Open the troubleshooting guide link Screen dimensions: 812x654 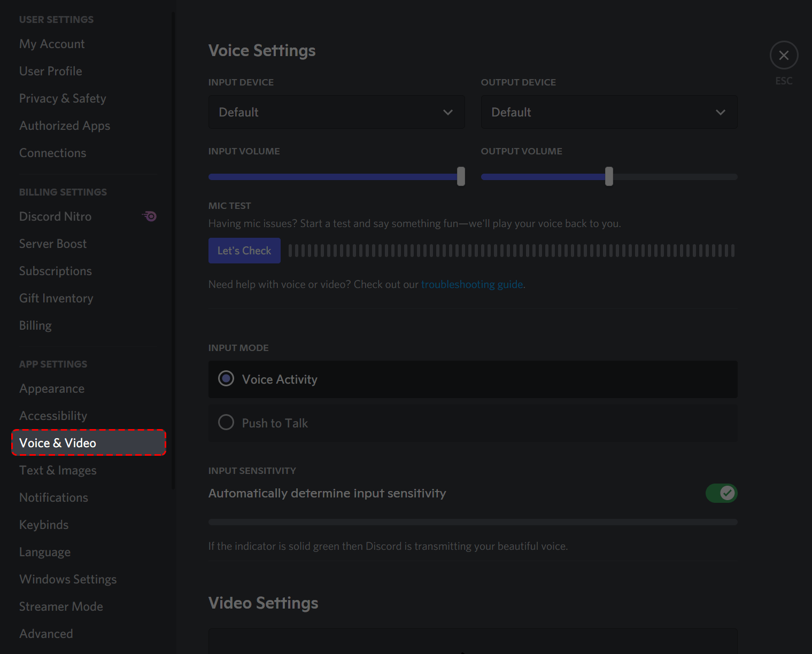pyautogui.click(x=472, y=284)
